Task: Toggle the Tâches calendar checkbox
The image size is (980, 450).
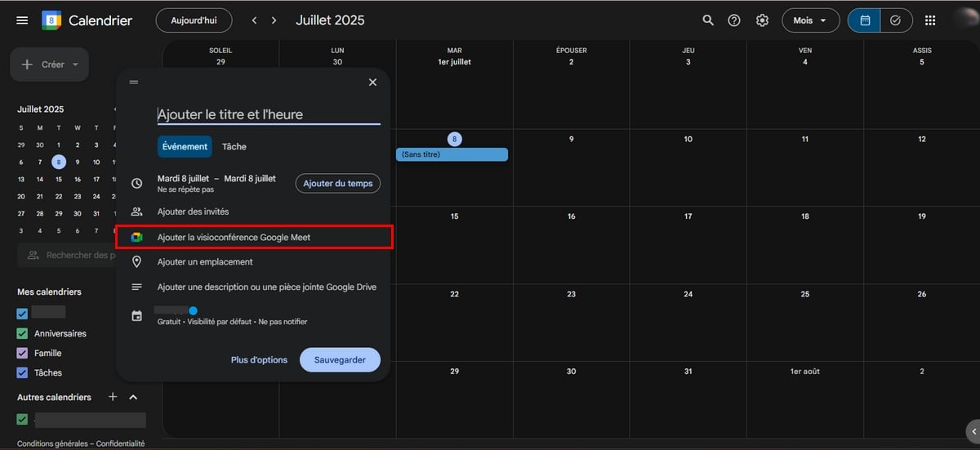Action: [23, 372]
